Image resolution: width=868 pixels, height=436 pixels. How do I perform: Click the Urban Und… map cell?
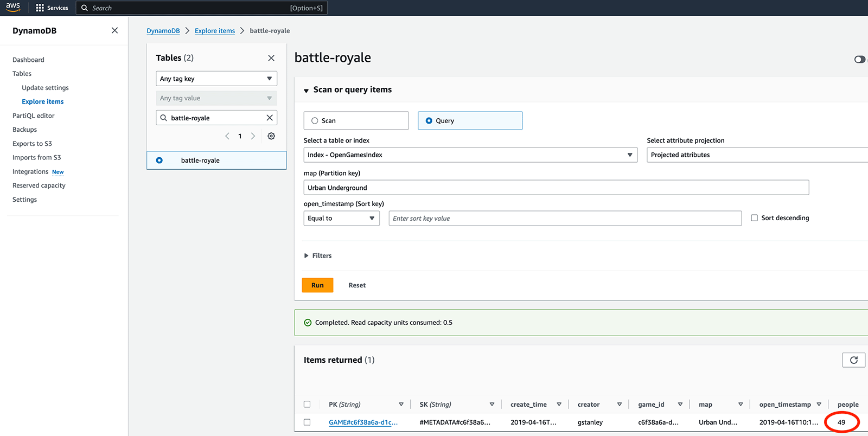[x=718, y=422]
